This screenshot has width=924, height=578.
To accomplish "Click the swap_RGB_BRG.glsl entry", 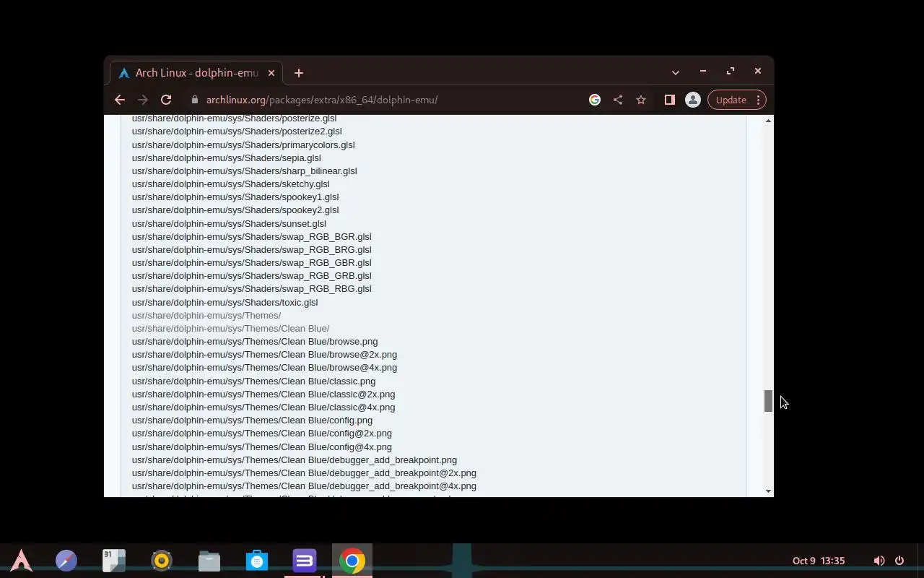I will [x=252, y=249].
